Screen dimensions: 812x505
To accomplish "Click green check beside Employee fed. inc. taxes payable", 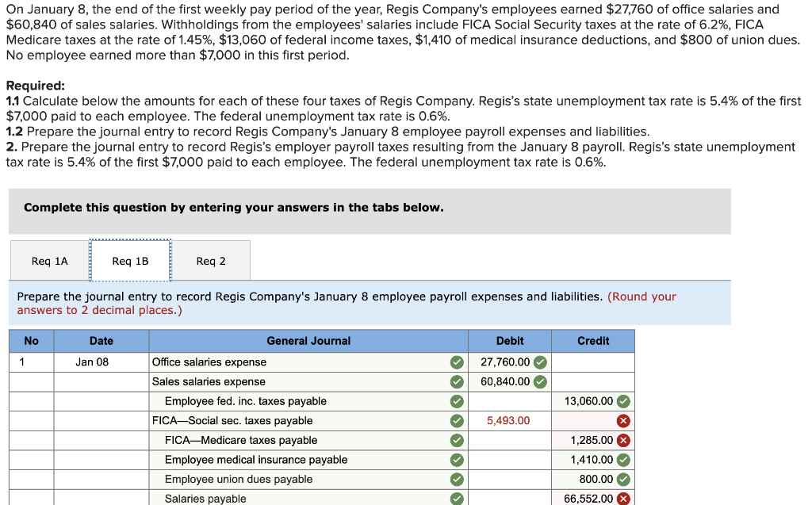I will click(457, 401).
